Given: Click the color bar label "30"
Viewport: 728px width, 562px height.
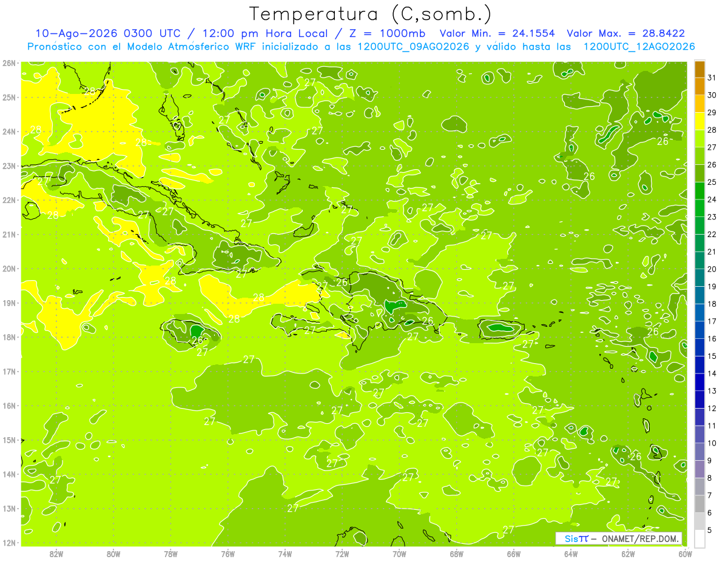Looking at the screenshot, I should (712, 95).
